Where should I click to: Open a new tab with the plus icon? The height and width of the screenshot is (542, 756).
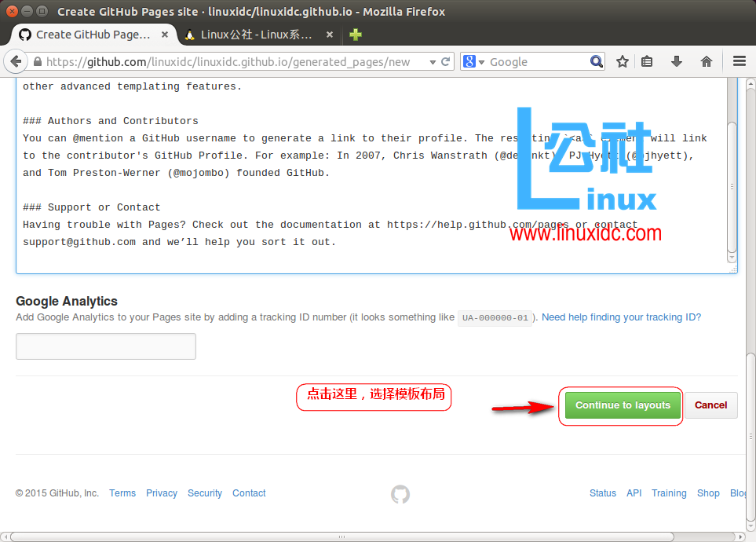[356, 35]
